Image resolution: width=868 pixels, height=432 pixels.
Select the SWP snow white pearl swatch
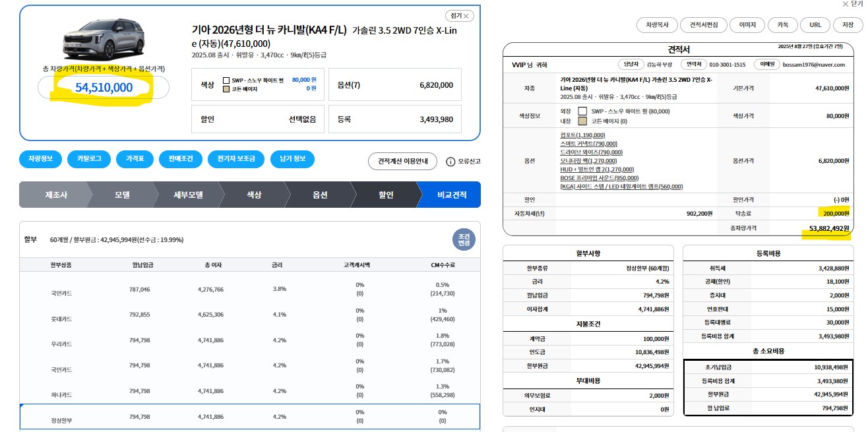click(x=226, y=80)
